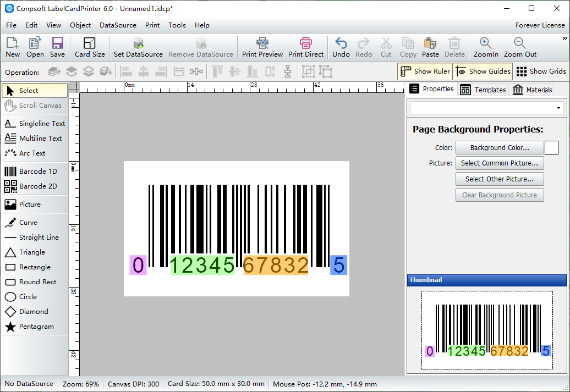Screen dimensions: 570x392
Task: Pick the Picture insert tool
Action: pos(35,204)
